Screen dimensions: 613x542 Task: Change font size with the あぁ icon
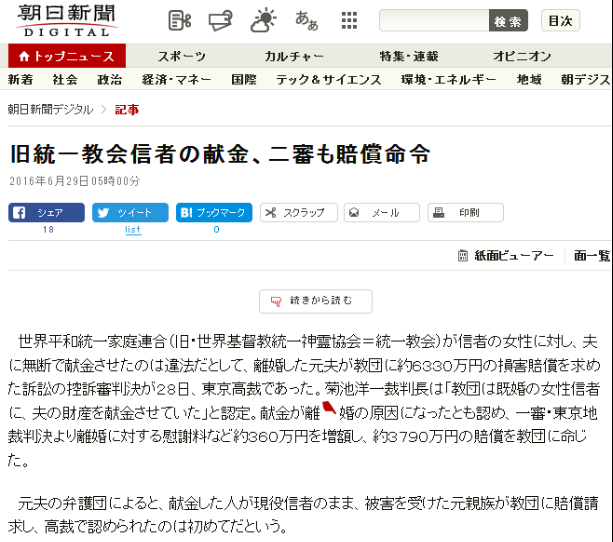pos(307,21)
